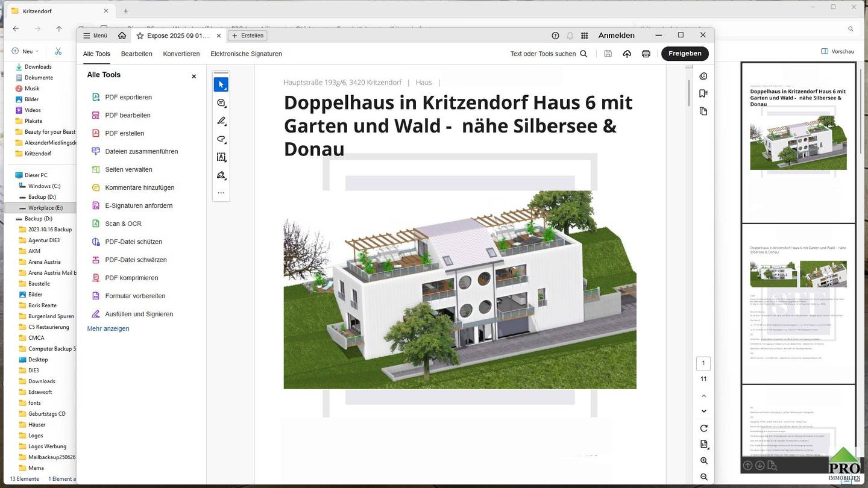
Task: Toggle Vorschau preview pane in Explorer
Action: (x=838, y=51)
